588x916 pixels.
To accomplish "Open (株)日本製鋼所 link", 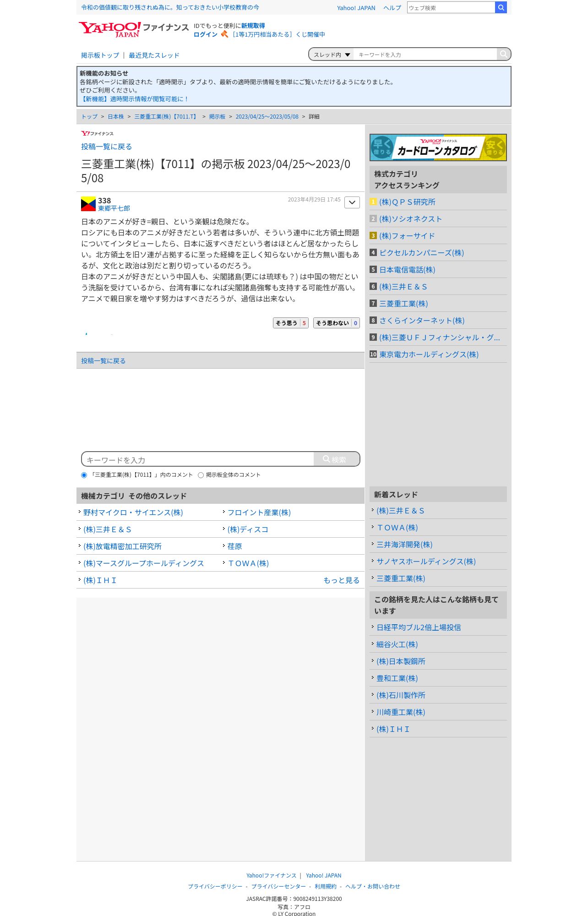I will click(401, 661).
